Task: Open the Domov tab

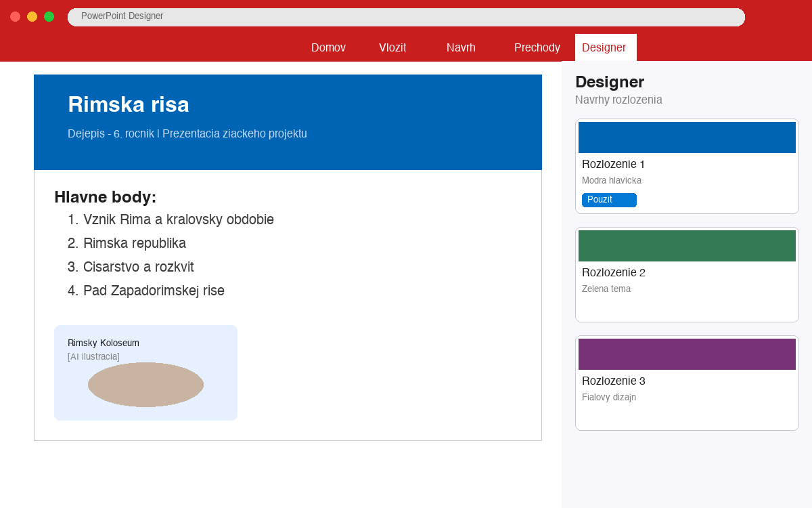Action: pyautogui.click(x=328, y=47)
